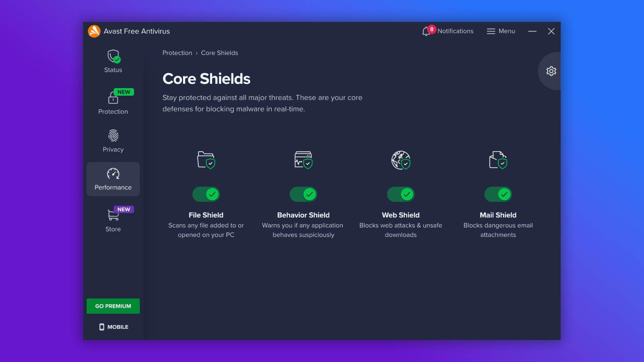Viewport: 644px width, 362px height.
Task: Disable the Web Shield toggle
Action: [x=401, y=194]
